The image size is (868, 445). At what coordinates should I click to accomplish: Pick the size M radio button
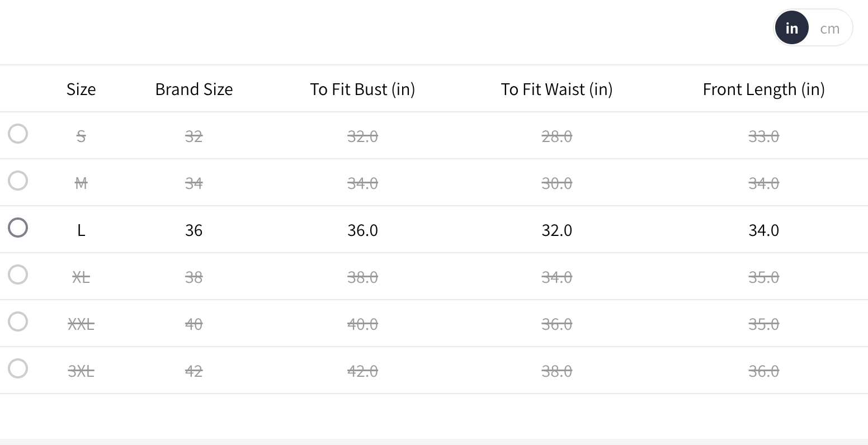pos(18,181)
